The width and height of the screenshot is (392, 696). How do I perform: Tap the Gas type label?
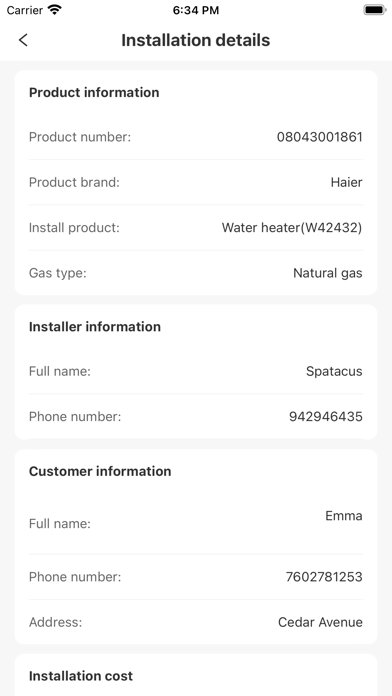(58, 273)
